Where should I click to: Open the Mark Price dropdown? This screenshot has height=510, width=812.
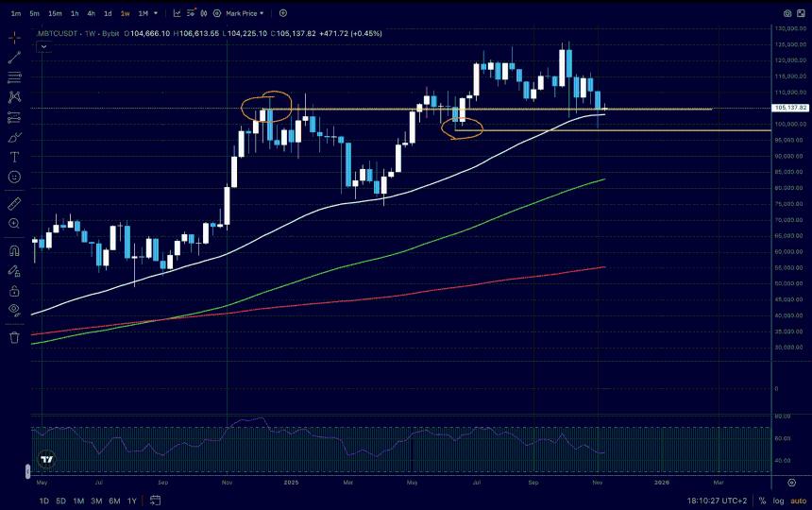[x=245, y=13]
